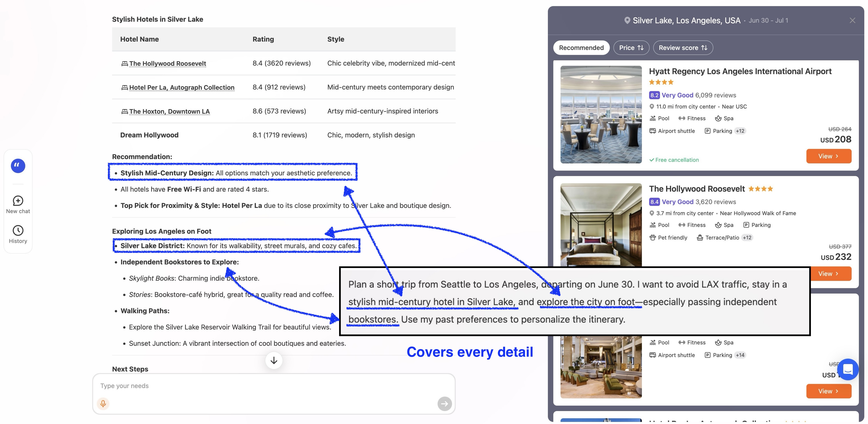Click View button for Hyatt Regency
The height and width of the screenshot is (424, 868).
pyautogui.click(x=828, y=156)
